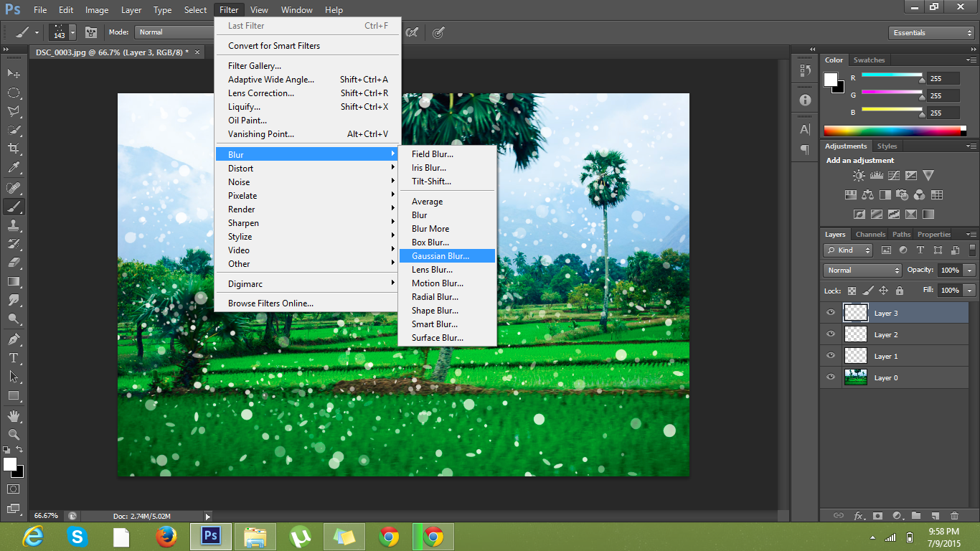Click the R color slider

click(x=892, y=75)
